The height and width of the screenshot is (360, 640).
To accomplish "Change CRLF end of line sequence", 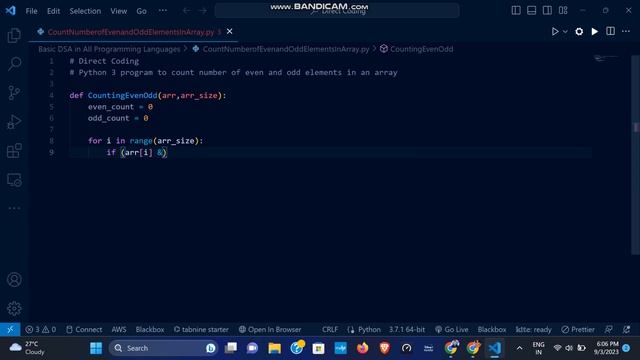I will click(330, 329).
